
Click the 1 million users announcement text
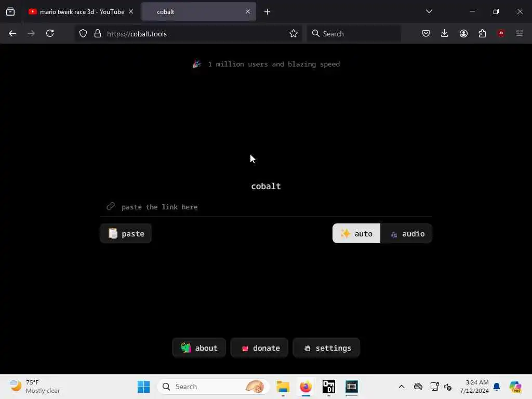(x=273, y=64)
